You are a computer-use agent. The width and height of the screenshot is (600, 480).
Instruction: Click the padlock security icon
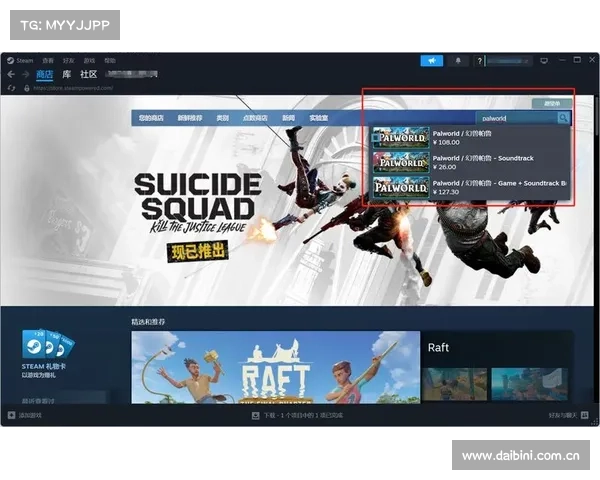coord(27,88)
